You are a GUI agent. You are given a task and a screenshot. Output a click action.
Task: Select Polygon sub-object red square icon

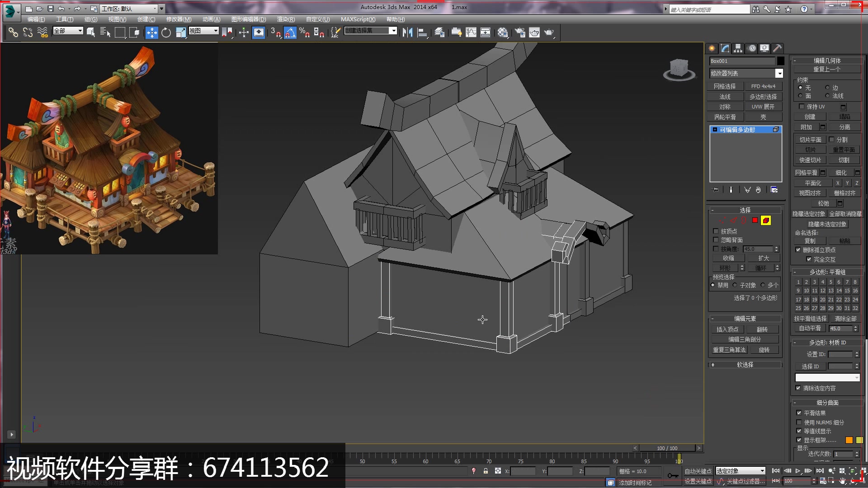[755, 220]
